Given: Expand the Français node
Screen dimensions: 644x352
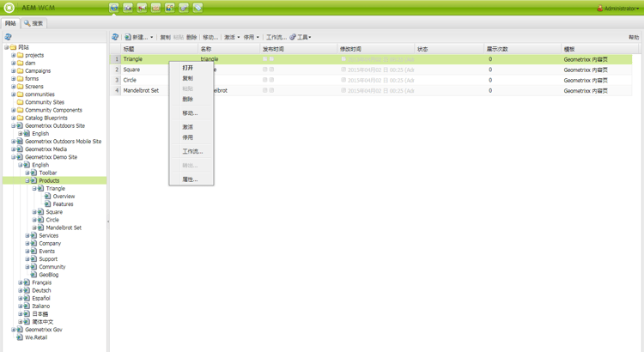Looking at the screenshot, I should point(20,282).
